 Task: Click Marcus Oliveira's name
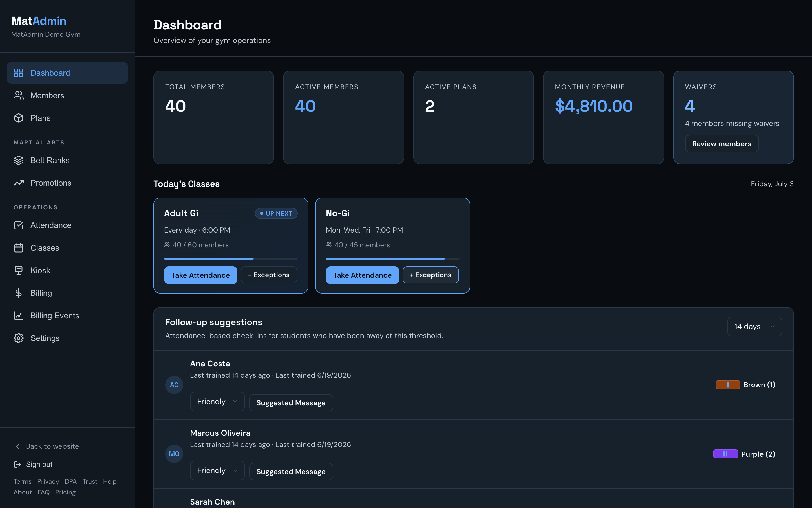220,433
